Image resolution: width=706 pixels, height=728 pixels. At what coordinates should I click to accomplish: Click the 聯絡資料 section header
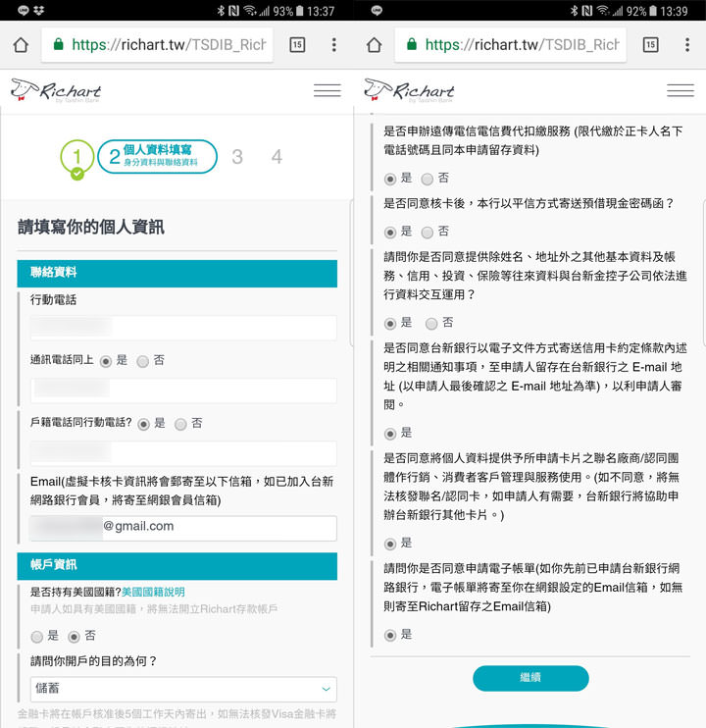click(x=177, y=274)
